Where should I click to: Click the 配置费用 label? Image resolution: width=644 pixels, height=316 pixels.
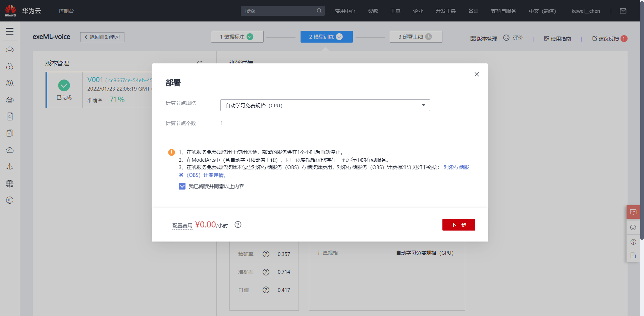(x=182, y=226)
